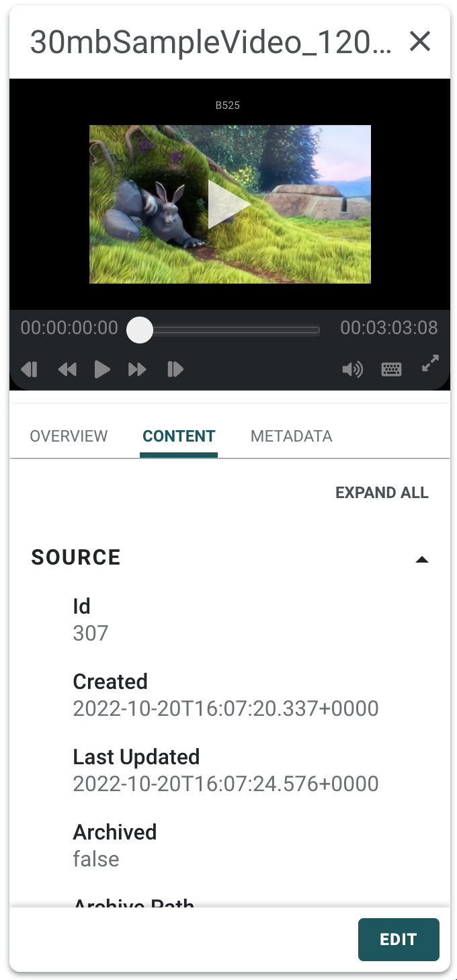The image size is (457, 980).
Task: Open keyboard shortcuts via the keyboard icon
Action: click(391, 369)
